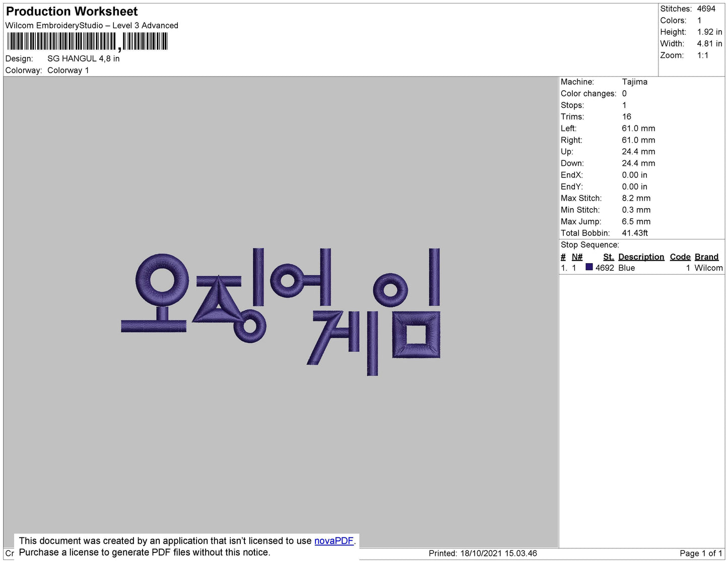Image resolution: width=728 pixels, height=563 pixels.
Task: Click the Max Jump value 6.5 mm
Action: (636, 221)
